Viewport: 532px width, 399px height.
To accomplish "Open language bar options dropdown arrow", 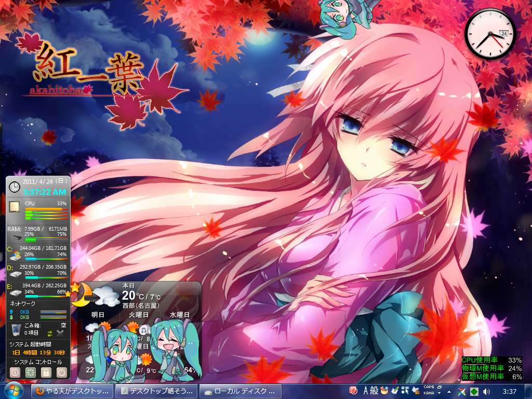I will (x=440, y=394).
